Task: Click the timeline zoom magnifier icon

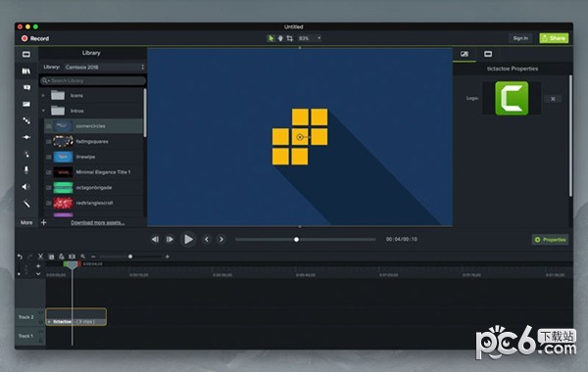Action: (x=83, y=256)
